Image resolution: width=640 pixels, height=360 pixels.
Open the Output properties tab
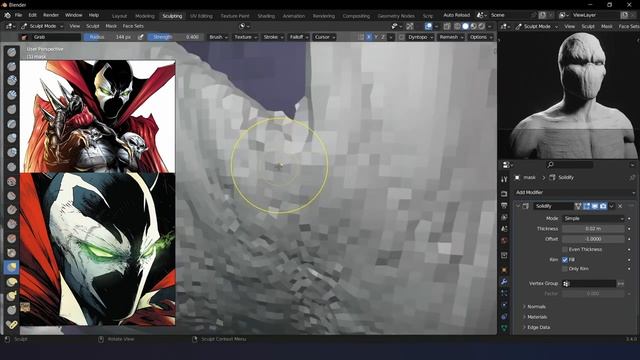point(504,205)
